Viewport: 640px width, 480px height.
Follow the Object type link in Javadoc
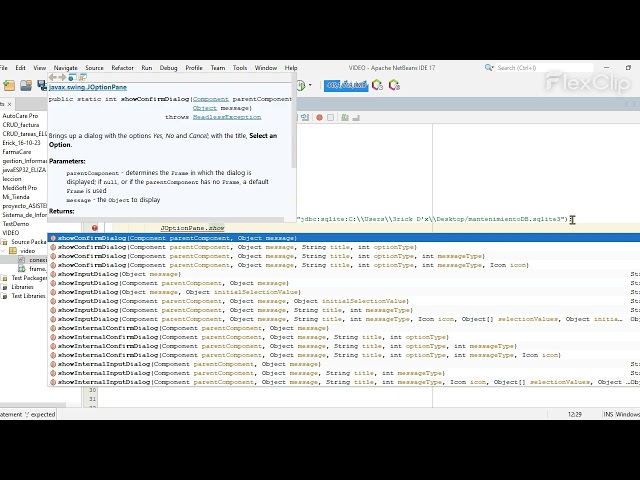point(204,108)
